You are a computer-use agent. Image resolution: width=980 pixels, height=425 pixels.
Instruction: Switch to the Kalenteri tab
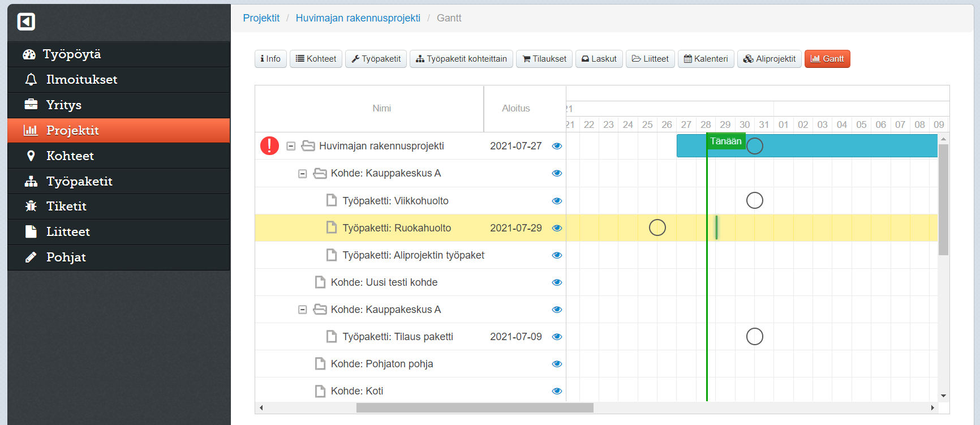(706, 59)
